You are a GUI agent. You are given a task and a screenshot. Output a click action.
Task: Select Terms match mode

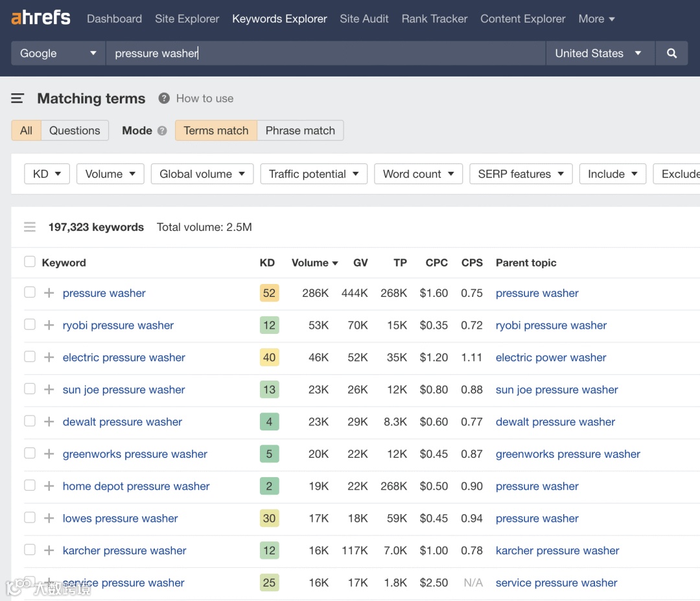tap(216, 130)
